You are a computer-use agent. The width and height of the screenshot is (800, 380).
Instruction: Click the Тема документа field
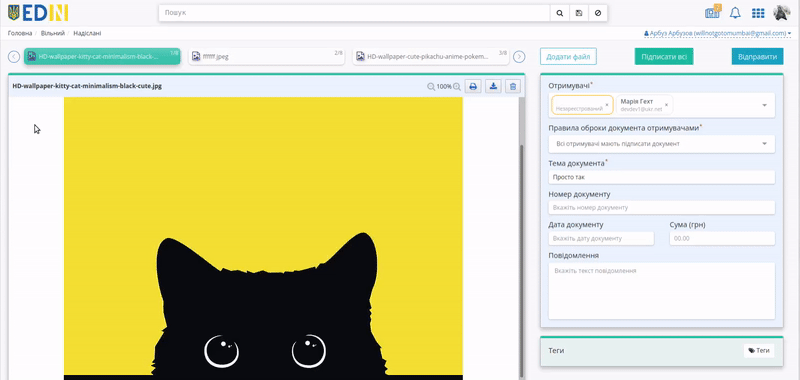point(662,177)
